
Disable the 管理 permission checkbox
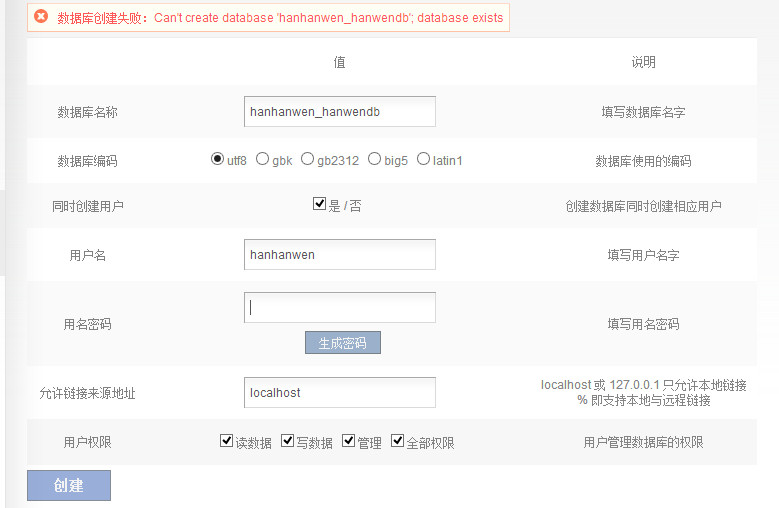click(349, 441)
